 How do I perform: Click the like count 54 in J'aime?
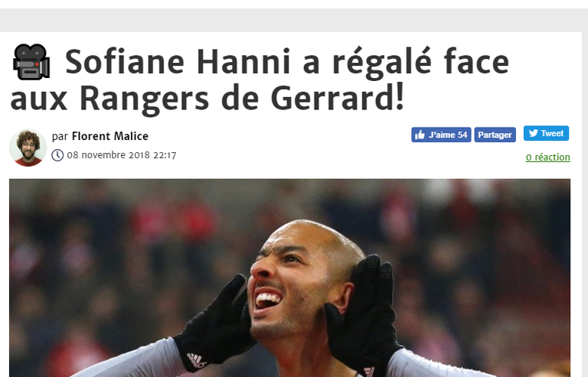click(462, 135)
